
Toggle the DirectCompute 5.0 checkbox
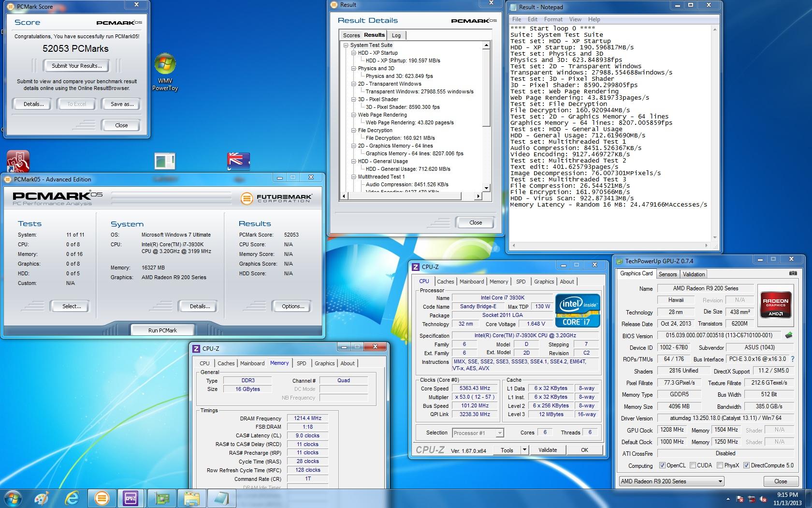[x=746, y=465]
